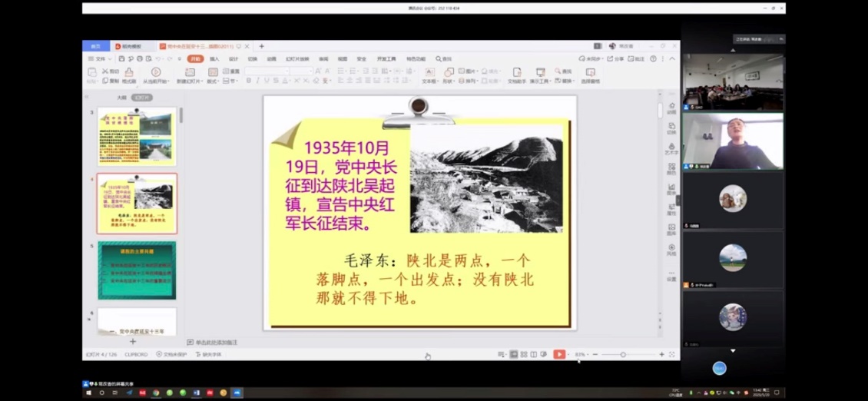
Task: Open the font name combo box
Action: tap(265, 71)
